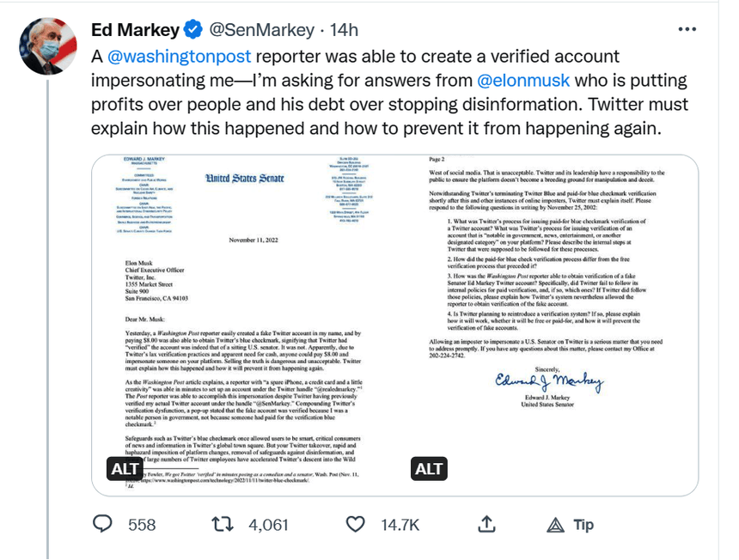The image size is (739, 560).
Task: Click the retweet arrows icon
Action: coord(223,525)
